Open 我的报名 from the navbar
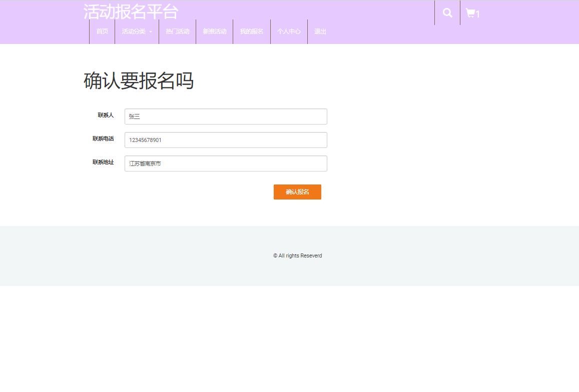579x392 pixels. (x=251, y=31)
